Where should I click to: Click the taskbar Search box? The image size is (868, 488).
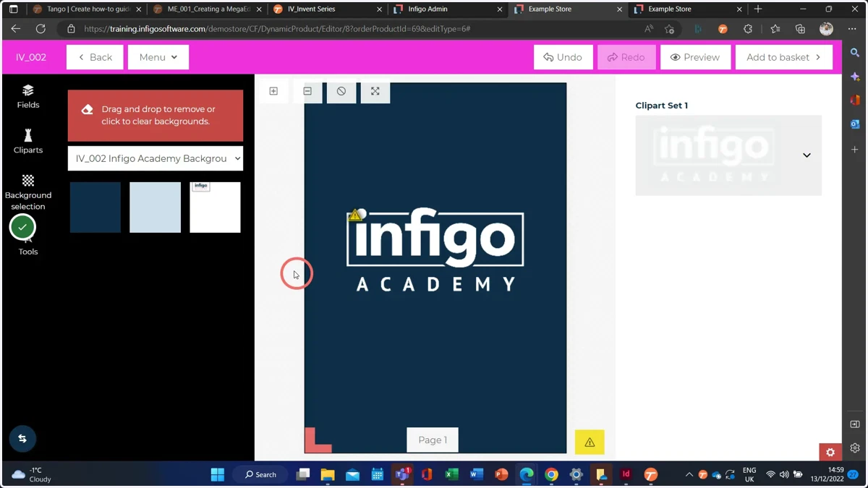(261, 474)
